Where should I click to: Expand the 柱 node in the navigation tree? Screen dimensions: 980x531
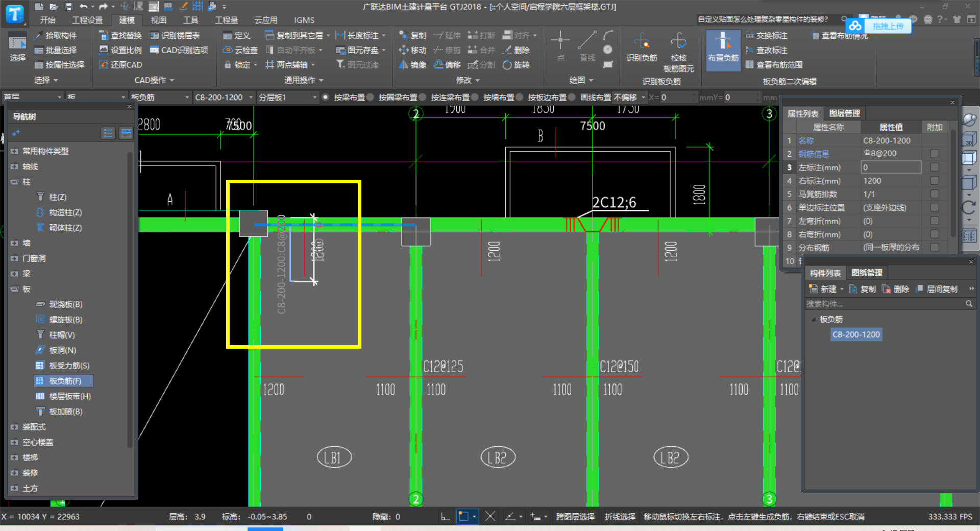coord(14,182)
